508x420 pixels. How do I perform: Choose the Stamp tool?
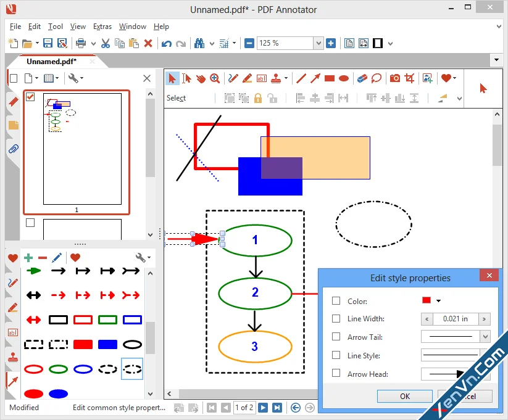point(276,78)
